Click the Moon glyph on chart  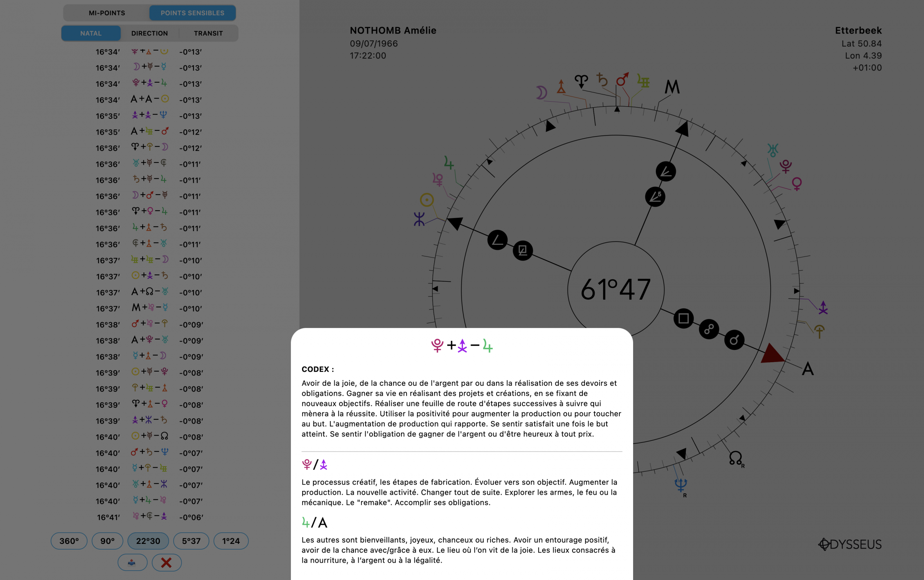tap(541, 93)
